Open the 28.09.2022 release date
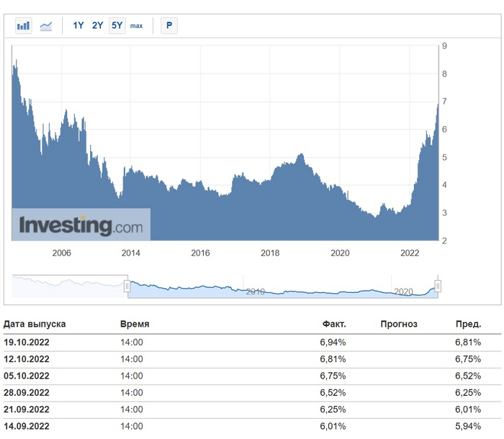This screenshot has height=439, width=504. tap(27, 394)
